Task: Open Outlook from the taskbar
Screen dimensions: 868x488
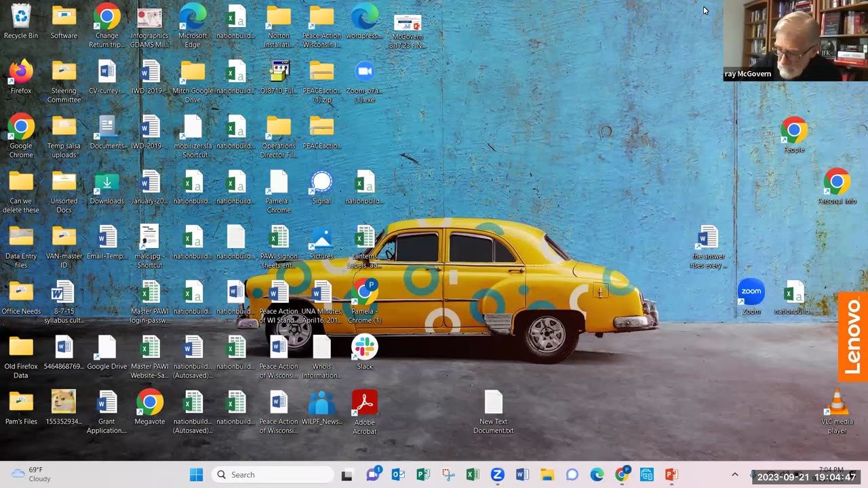Action: [398, 474]
